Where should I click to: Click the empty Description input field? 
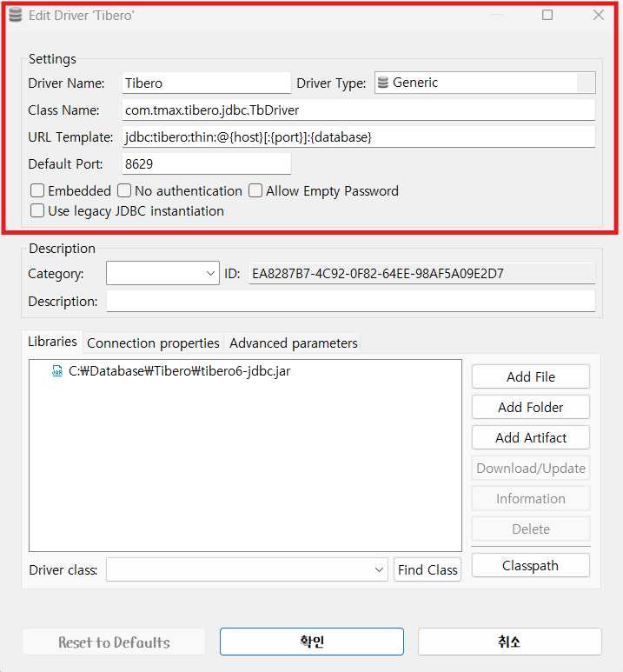click(x=351, y=302)
